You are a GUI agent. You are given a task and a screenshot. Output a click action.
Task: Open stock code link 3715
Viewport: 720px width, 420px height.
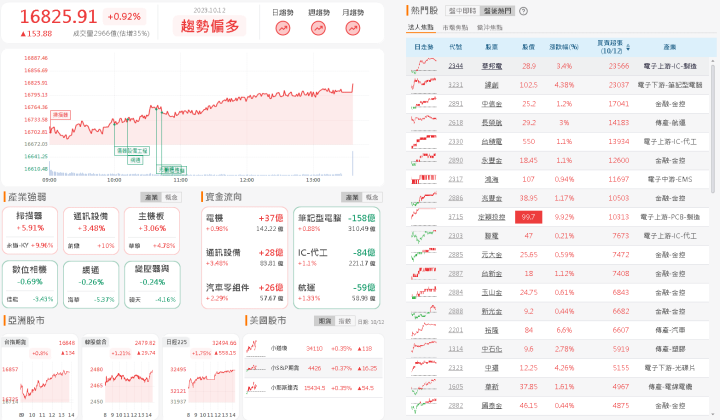tap(456, 217)
